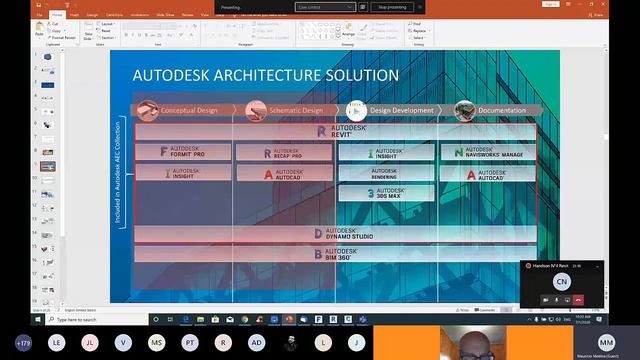The image size is (640, 360).
Task: Click the Review ribbon tab
Action: click(x=187, y=15)
